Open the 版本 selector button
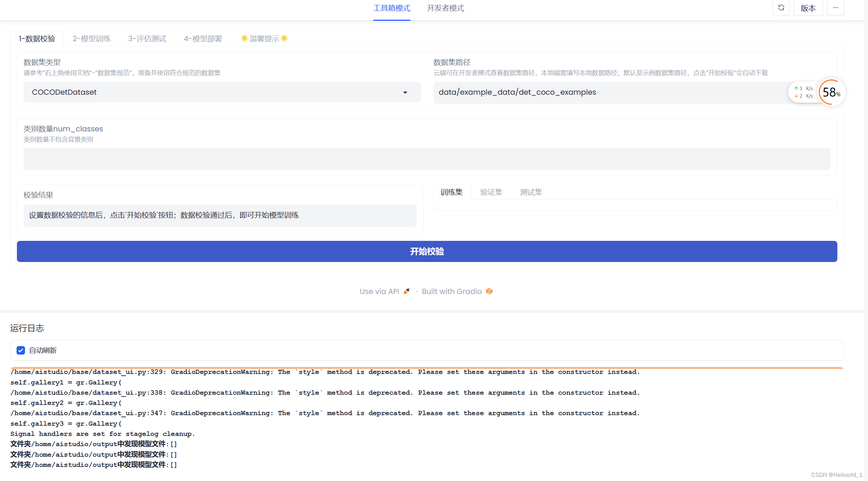Screen dimensions: 868x481 click(808, 8)
